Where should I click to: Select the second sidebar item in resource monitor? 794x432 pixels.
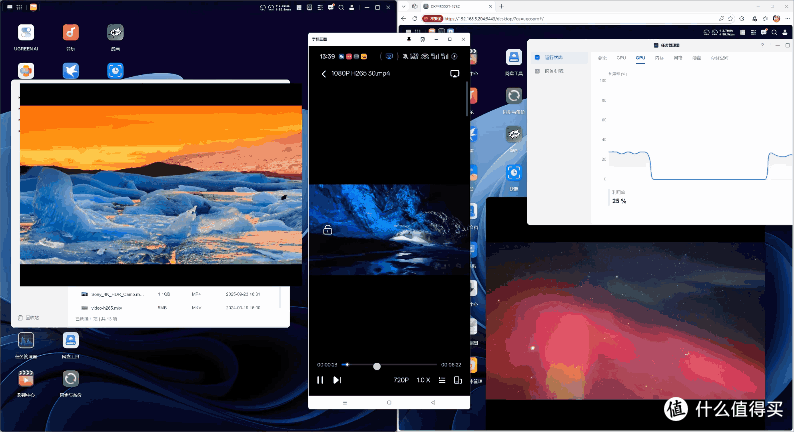tap(559, 71)
